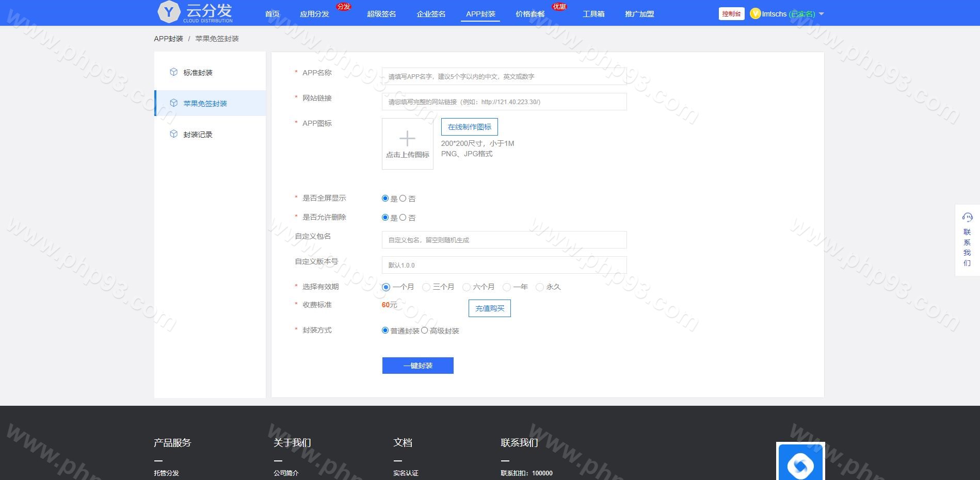Image resolution: width=980 pixels, height=480 pixels.
Task: Choose 三个月 validity period
Action: pyautogui.click(x=426, y=287)
